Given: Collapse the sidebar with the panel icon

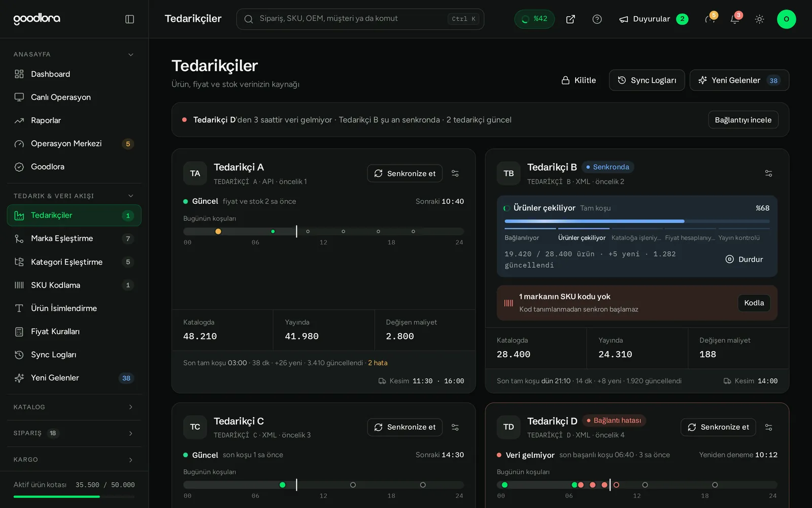Looking at the screenshot, I should pyautogui.click(x=129, y=19).
